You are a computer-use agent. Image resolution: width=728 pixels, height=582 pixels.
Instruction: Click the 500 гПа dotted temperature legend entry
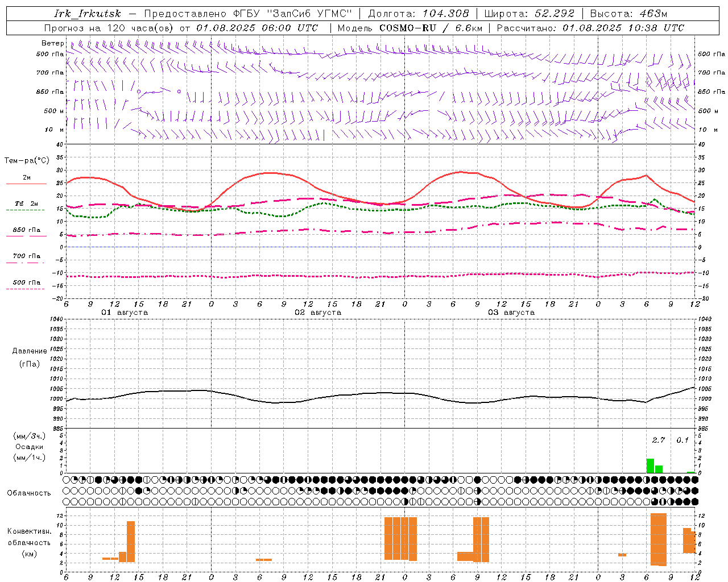(26, 285)
